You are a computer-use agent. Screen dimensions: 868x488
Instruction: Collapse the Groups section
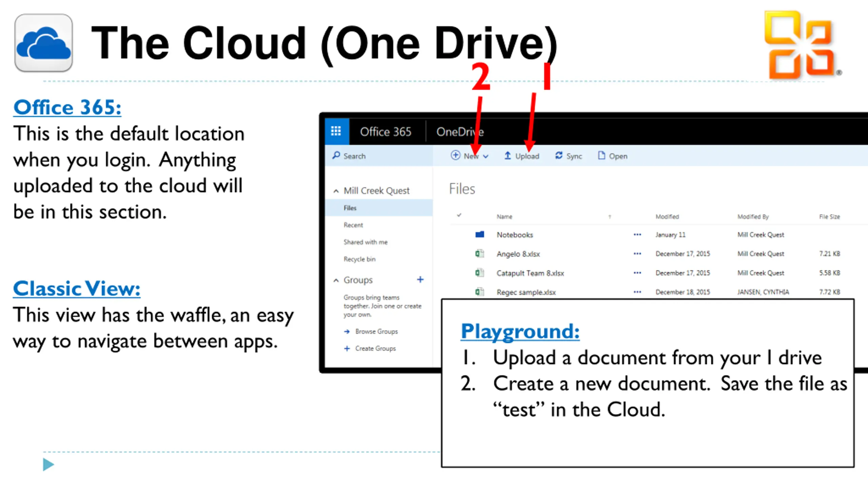336,280
